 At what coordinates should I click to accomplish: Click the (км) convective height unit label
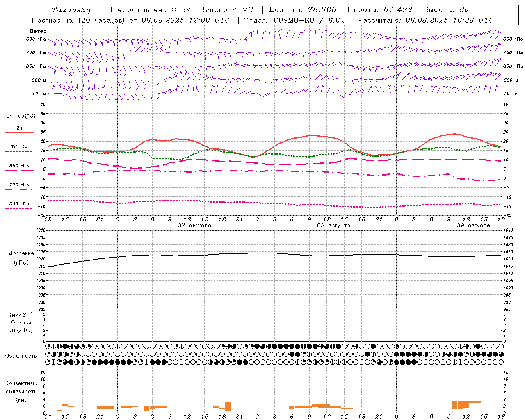click(21, 399)
